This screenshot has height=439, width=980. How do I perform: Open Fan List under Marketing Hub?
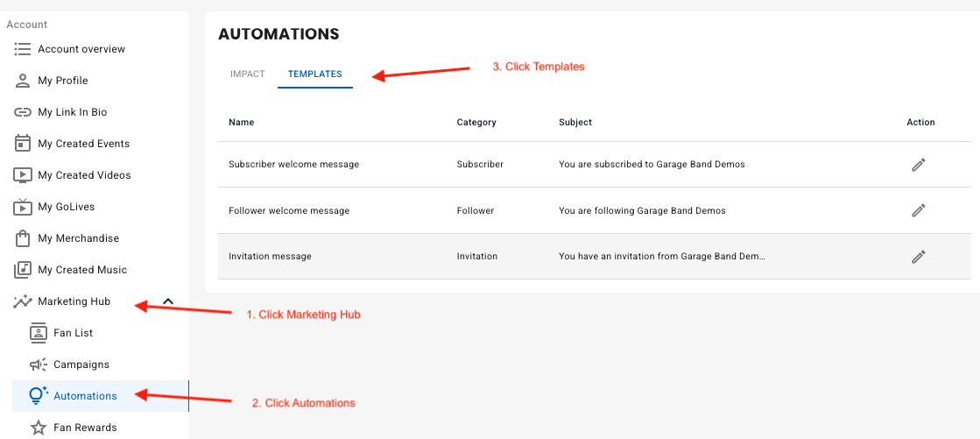click(73, 333)
